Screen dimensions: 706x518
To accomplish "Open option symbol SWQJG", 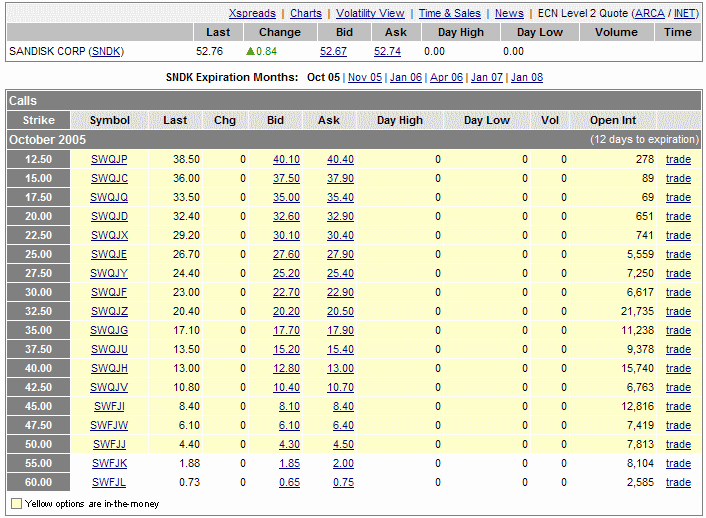I will click(x=109, y=330).
